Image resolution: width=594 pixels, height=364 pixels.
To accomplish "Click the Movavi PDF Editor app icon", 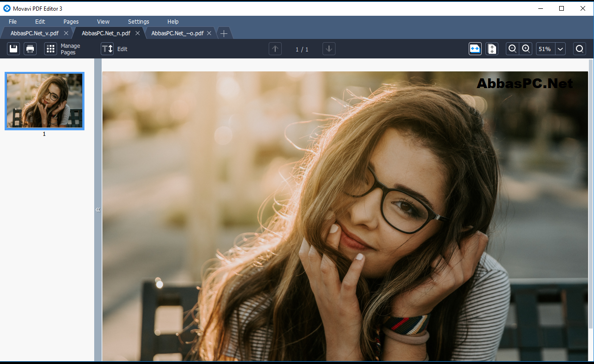I will click(6, 8).
